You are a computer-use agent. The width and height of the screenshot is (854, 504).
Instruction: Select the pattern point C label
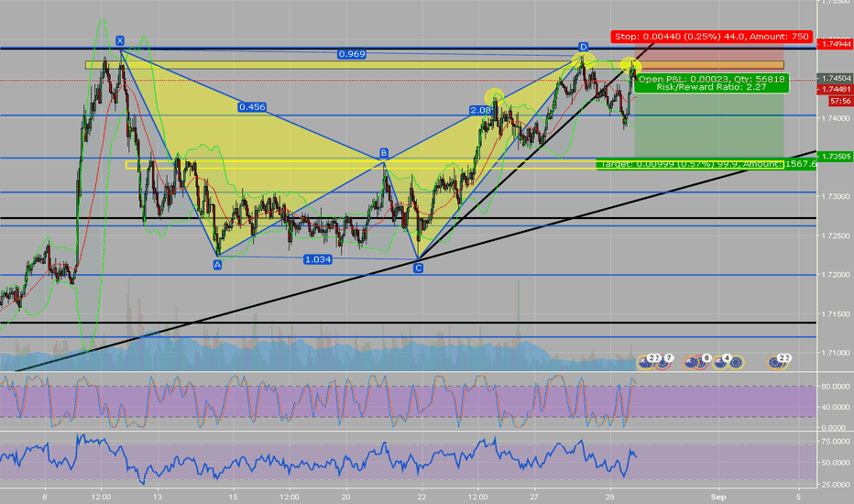click(x=418, y=268)
